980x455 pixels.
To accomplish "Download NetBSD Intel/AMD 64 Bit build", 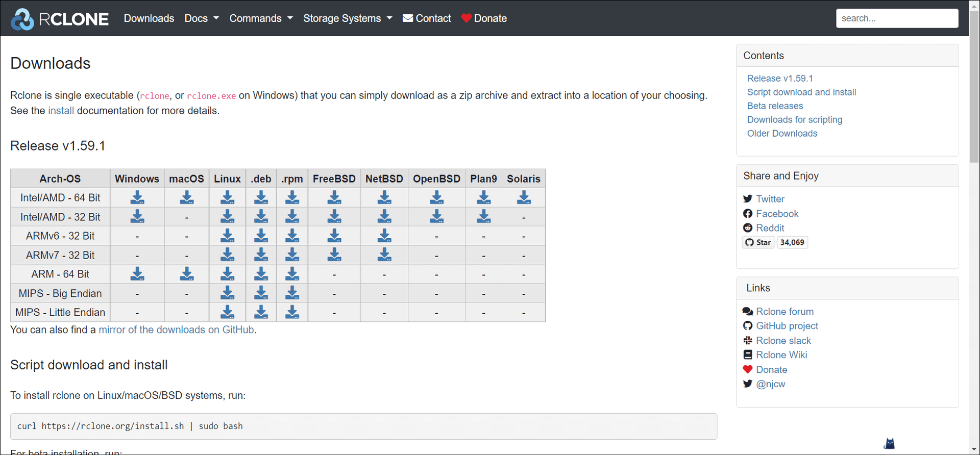I will pos(384,197).
